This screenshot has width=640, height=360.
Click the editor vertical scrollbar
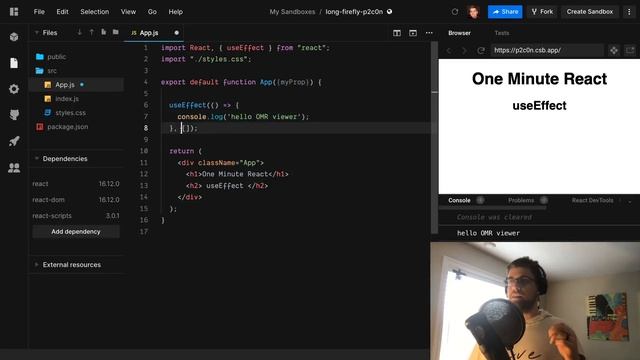pyautogui.click(x=434, y=139)
